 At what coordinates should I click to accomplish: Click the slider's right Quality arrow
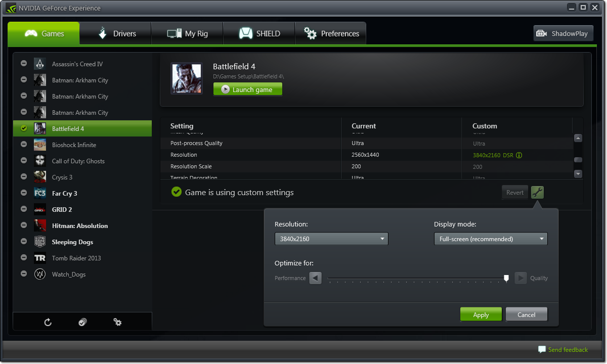coord(521,278)
